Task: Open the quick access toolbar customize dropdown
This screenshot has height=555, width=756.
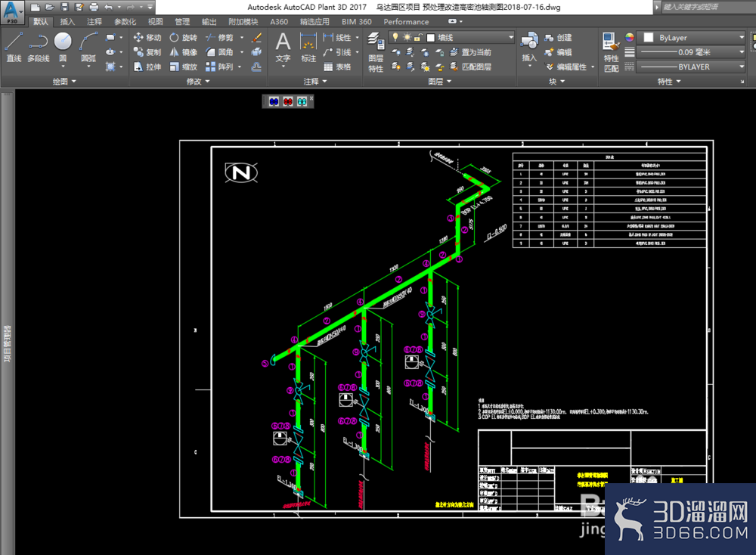Action: tap(150, 8)
